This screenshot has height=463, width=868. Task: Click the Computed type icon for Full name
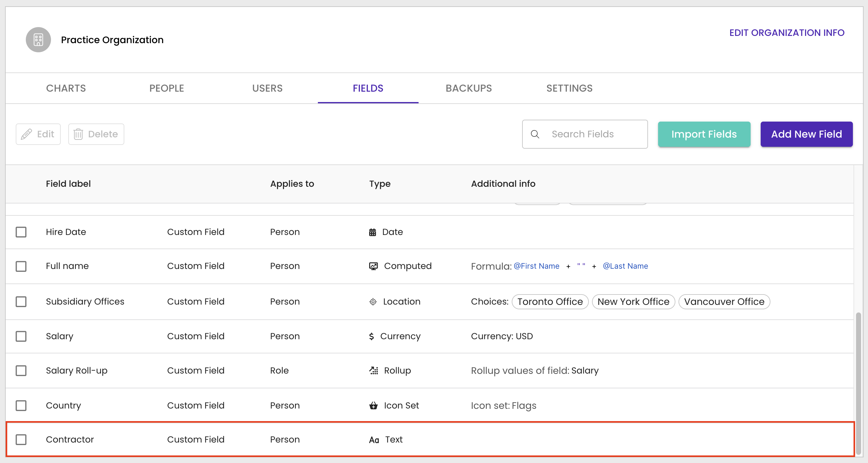point(373,266)
